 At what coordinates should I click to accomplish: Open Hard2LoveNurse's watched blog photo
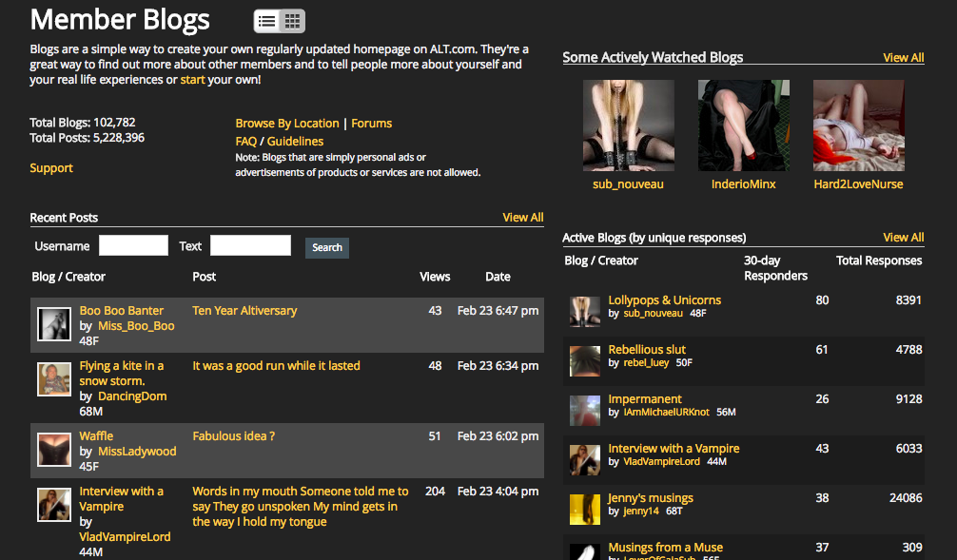click(859, 126)
